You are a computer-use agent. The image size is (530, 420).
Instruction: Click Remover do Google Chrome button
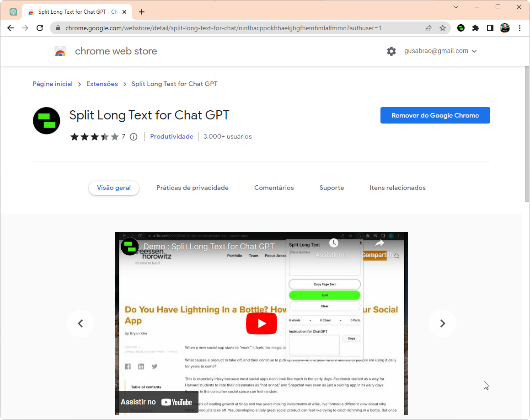(x=435, y=115)
